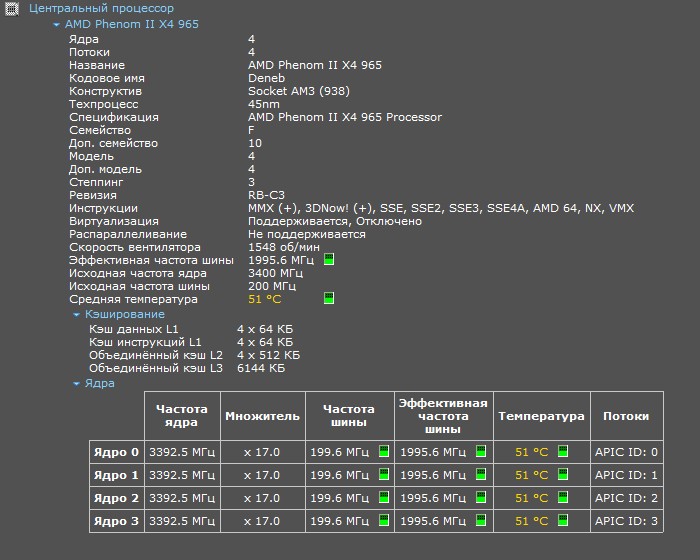The width and height of the screenshot is (700, 560).
Task: Click Ядро 3 temperature graph icon
Action: (563, 520)
